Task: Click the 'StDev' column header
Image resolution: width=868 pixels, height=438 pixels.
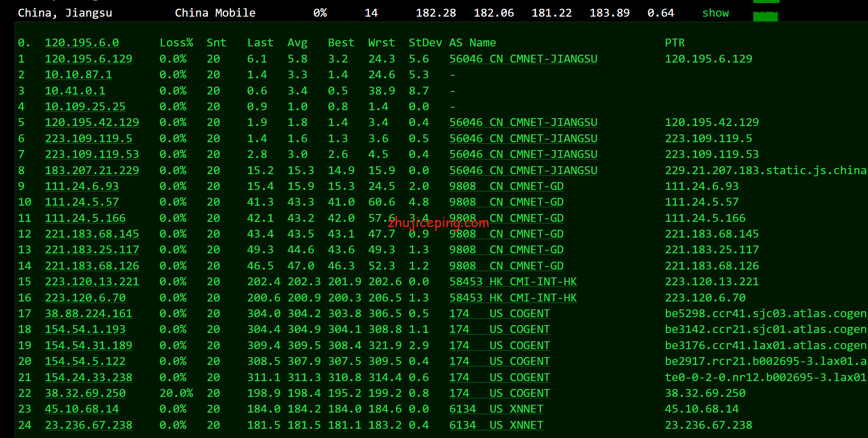Action: pyautogui.click(x=425, y=43)
